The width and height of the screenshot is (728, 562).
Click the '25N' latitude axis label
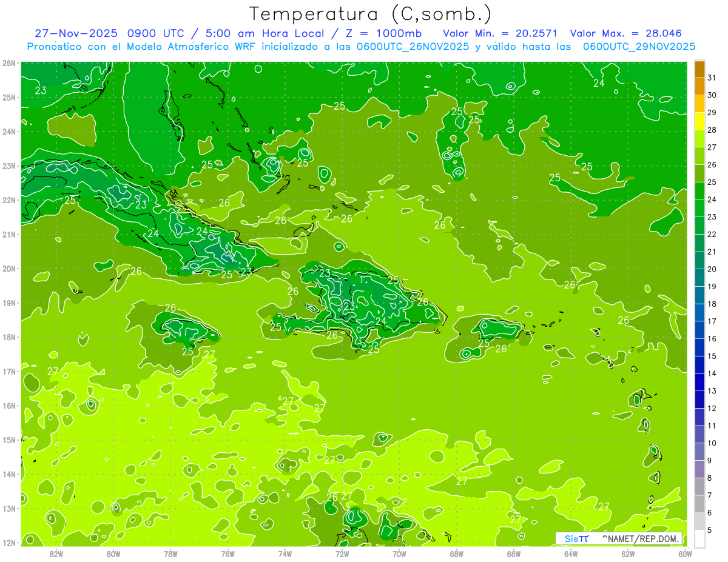coord(9,97)
